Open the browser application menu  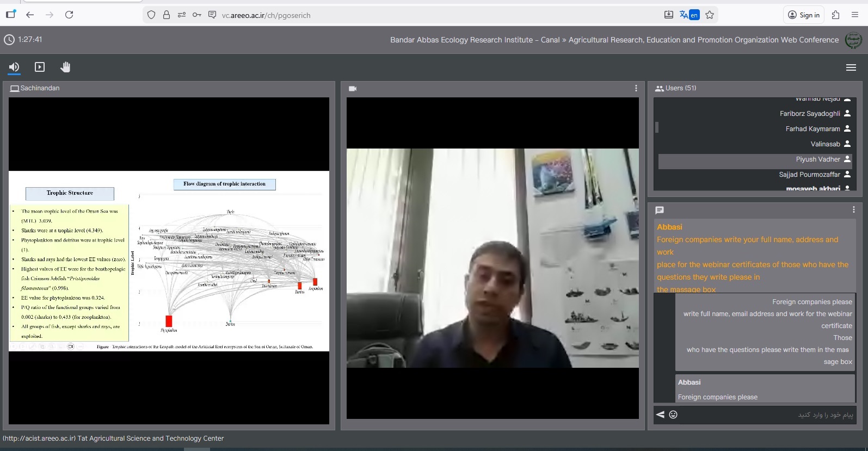[855, 15]
